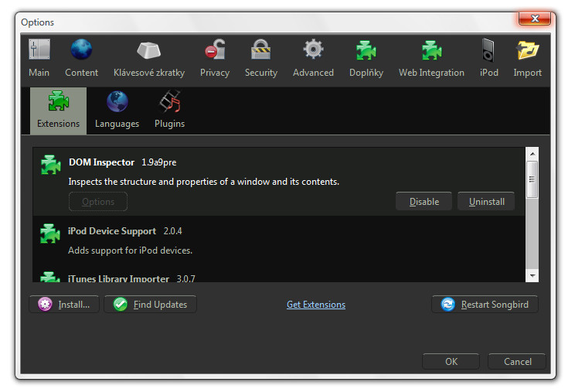Open the Doplňky puzzle-piece pane

tap(366, 59)
